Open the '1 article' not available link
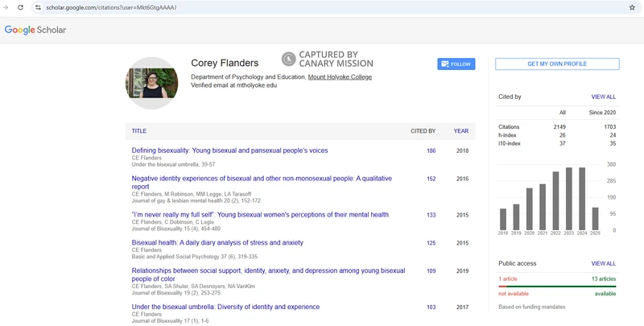The height and width of the screenshot is (326, 644). [x=508, y=279]
